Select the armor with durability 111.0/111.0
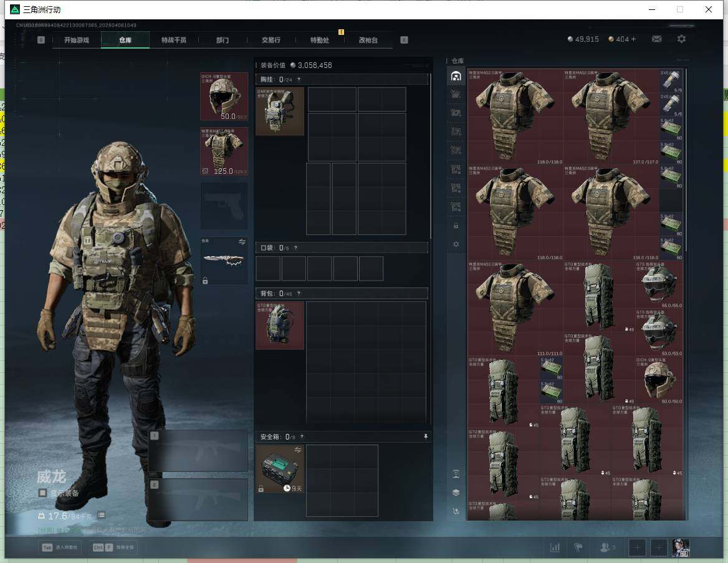Viewport: 728px width, 563px height. [x=515, y=309]
